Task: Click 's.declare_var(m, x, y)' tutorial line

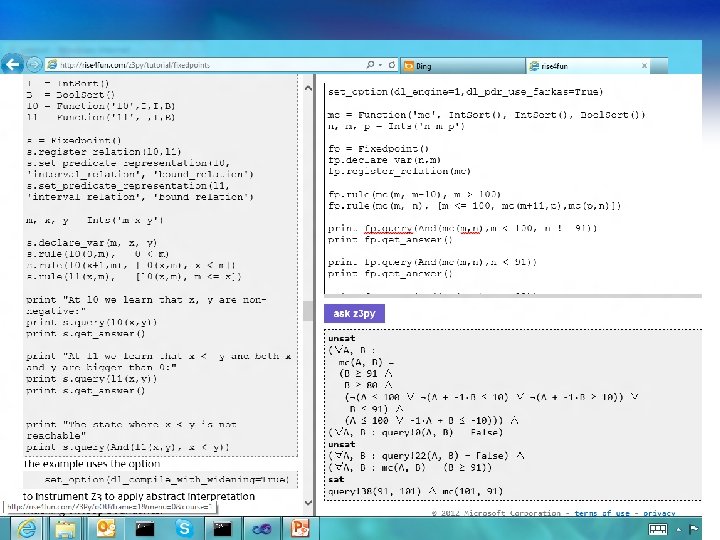Action: [91, 242]
